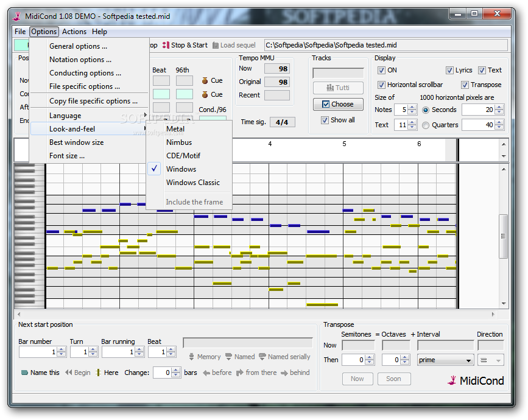Increase Seconds value stepper
This screenshot has height=420, width=528.
tap(500, 107)
